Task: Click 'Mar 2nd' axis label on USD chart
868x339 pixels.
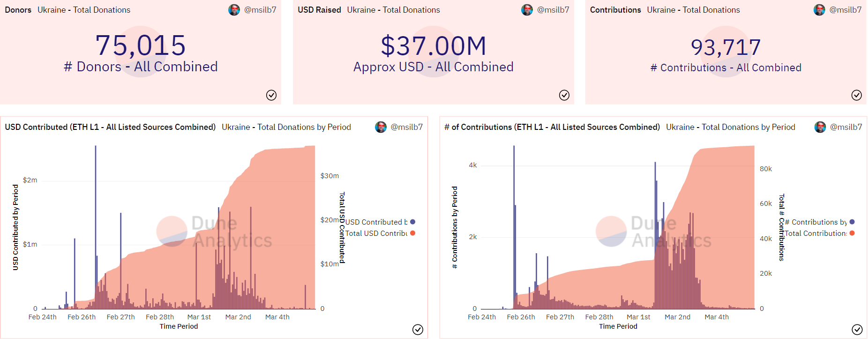Action: (x=238, y=317)
